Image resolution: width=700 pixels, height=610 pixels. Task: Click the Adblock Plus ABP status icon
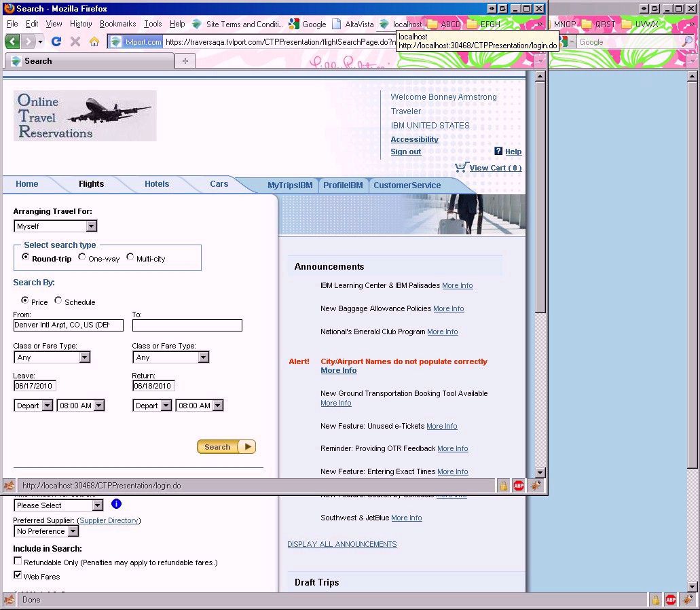[x=519, y=486]
